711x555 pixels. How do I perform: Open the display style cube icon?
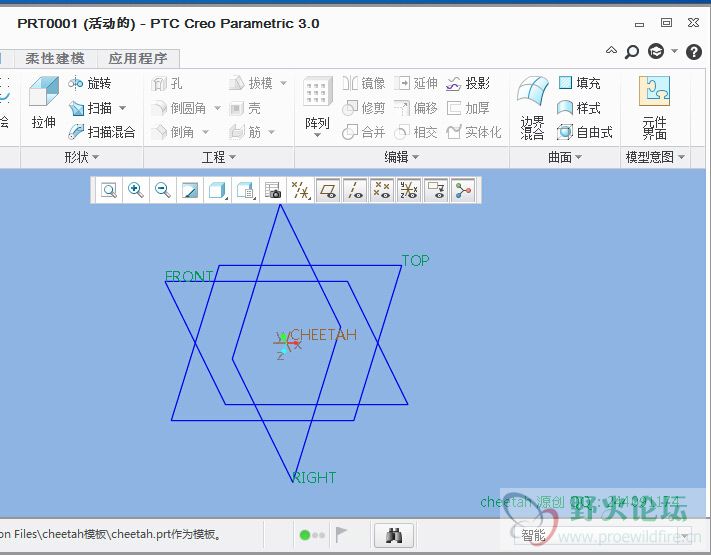[x=217, y=190]
